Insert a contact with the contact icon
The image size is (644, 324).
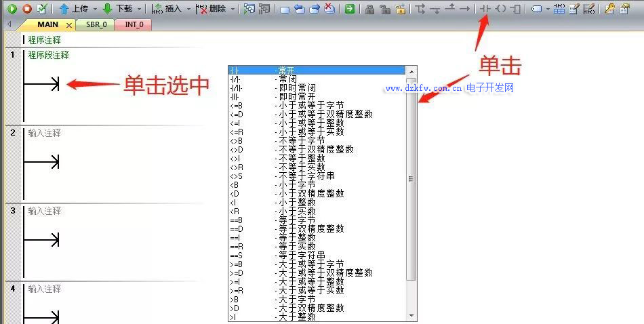[x=485, y=9]
